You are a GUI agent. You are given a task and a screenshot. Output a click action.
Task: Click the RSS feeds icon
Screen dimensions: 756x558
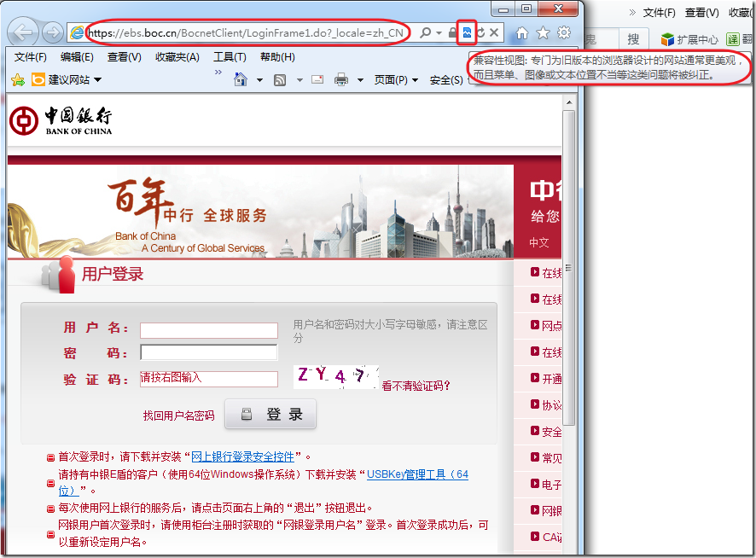(x=280, y=79)
